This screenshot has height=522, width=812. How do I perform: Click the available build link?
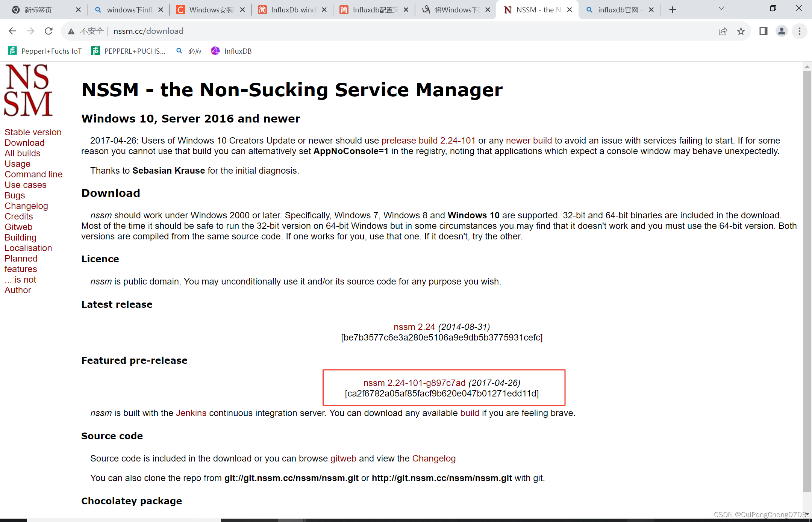470,413
